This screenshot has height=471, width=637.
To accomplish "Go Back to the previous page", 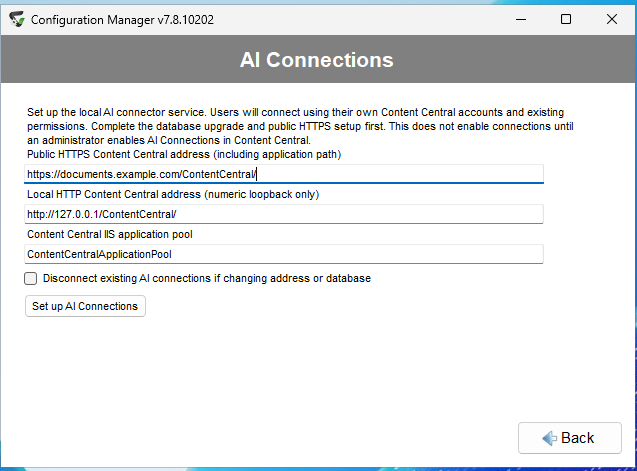I will (x=570, y=438).
